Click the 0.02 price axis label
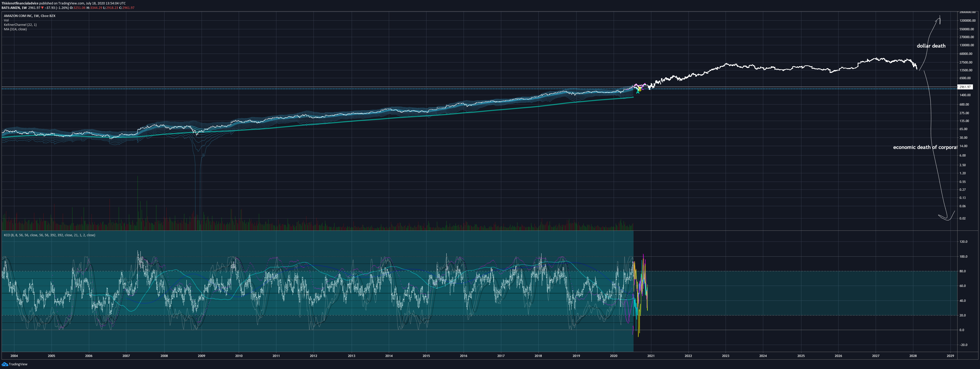 (963, 218)
